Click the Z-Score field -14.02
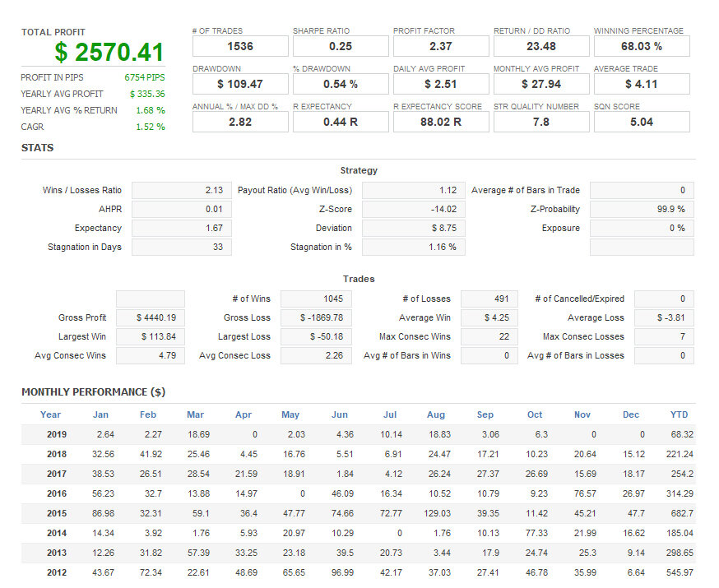 (414, 210)
